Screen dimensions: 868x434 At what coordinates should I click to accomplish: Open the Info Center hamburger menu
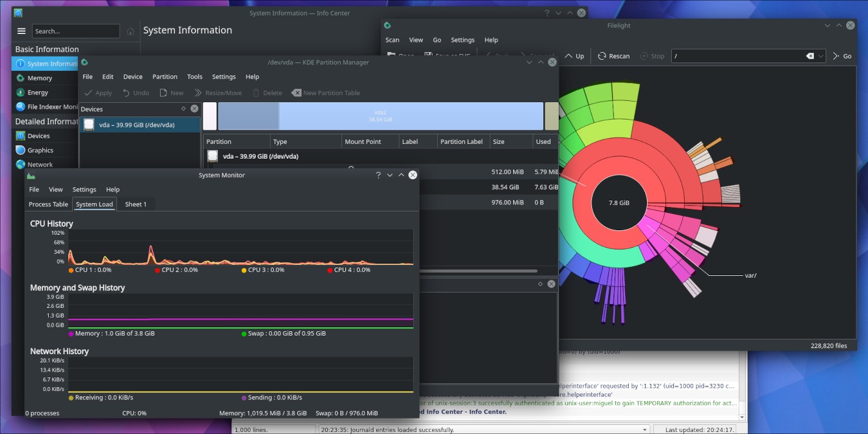[21, 30]
